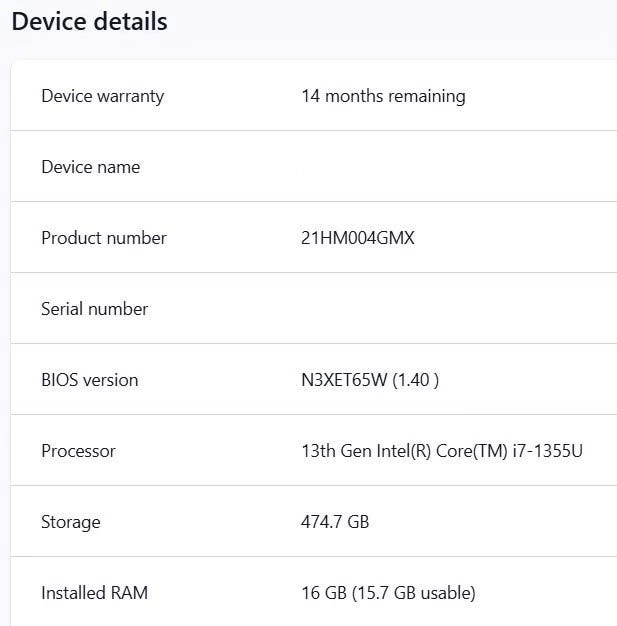Select the Serial number label
617x626 pixels.
click(x=95, y=309)
